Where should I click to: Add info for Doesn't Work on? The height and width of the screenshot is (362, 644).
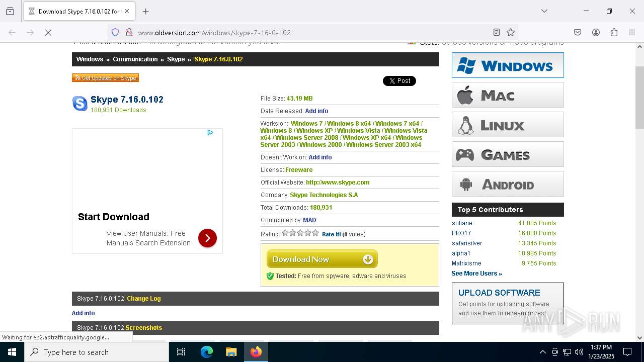tap(320, 157)
